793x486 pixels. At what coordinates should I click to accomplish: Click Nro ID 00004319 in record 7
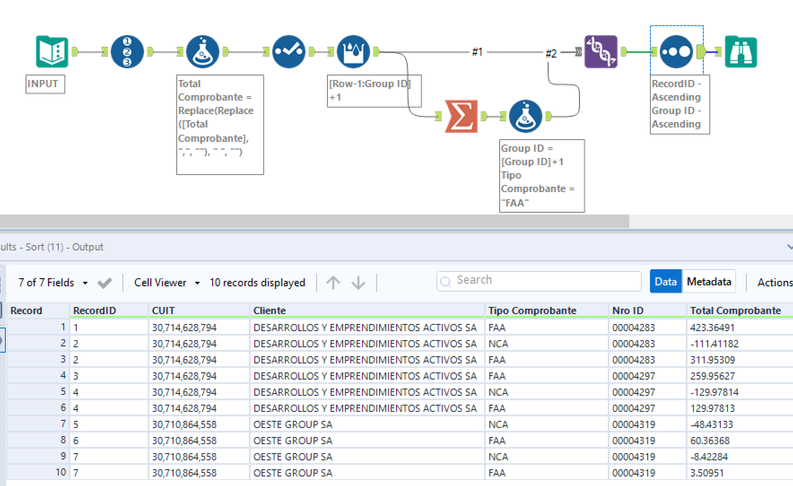(x=647, y=424)
